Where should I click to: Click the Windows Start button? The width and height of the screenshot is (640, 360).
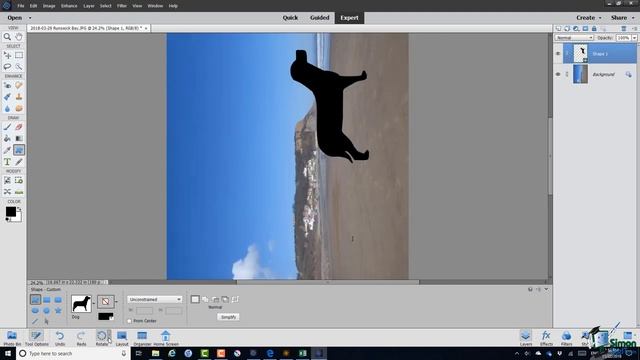(x=8, y=353)
